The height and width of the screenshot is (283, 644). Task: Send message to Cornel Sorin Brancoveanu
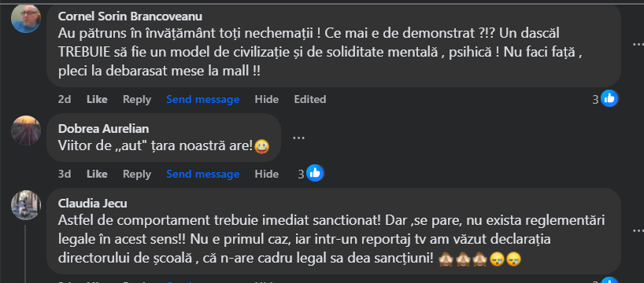203,99
